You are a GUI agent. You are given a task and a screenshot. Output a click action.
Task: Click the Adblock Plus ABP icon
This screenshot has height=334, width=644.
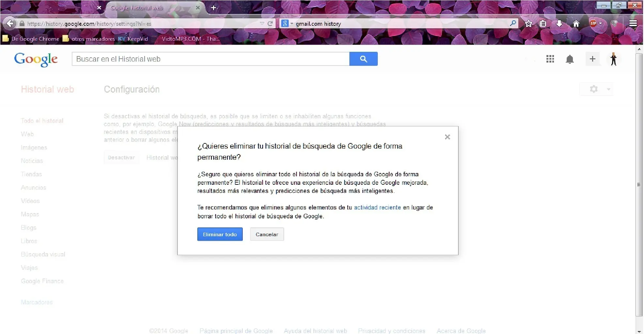(593, 23)
